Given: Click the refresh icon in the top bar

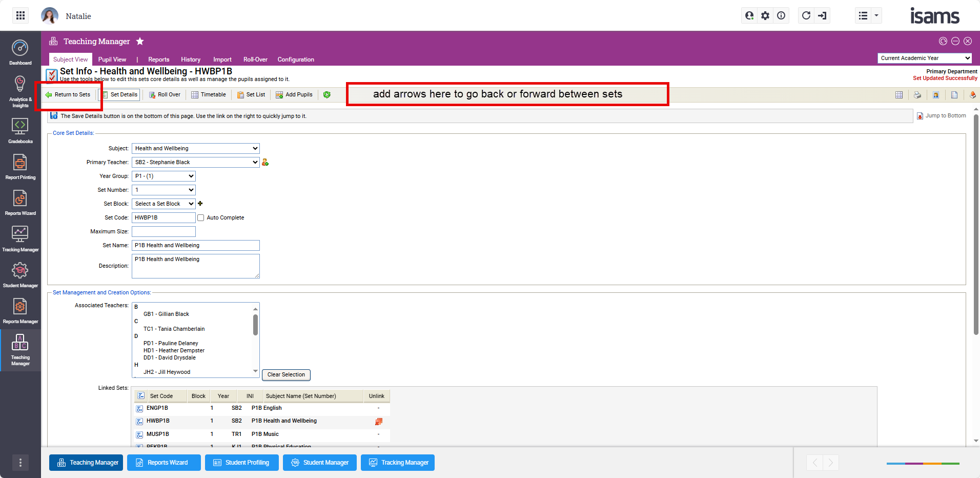Looking at the screenshot, I should click(806, 16).
